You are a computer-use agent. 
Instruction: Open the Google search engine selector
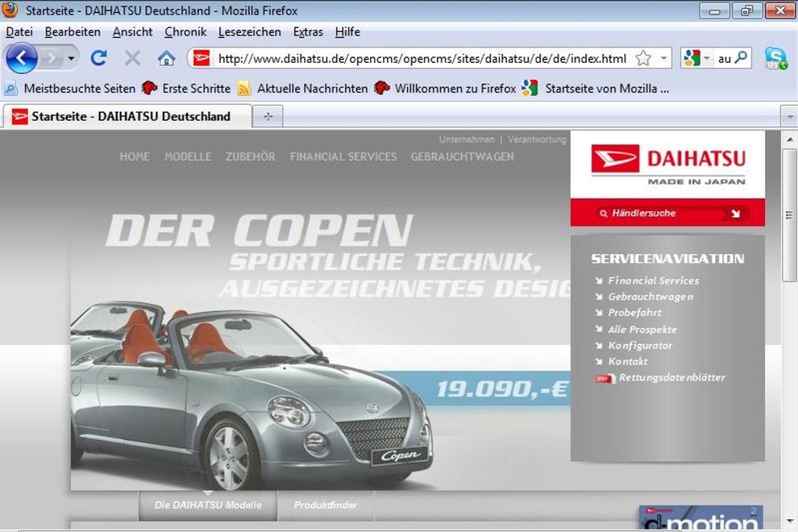(696, 58)
